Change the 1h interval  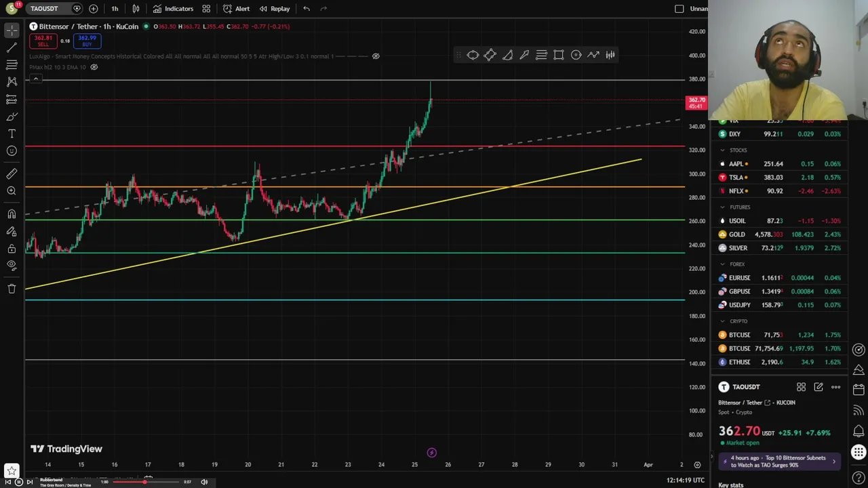pos(115,9)
